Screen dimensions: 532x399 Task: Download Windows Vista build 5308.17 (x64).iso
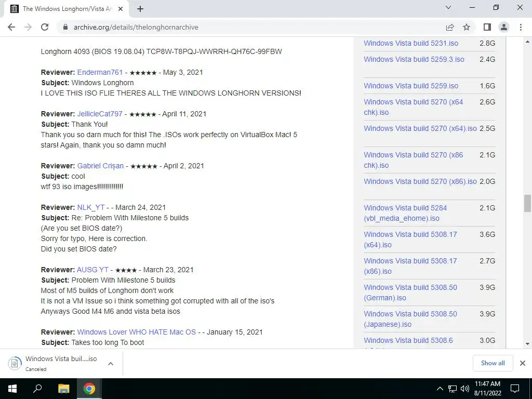point(410,239)
